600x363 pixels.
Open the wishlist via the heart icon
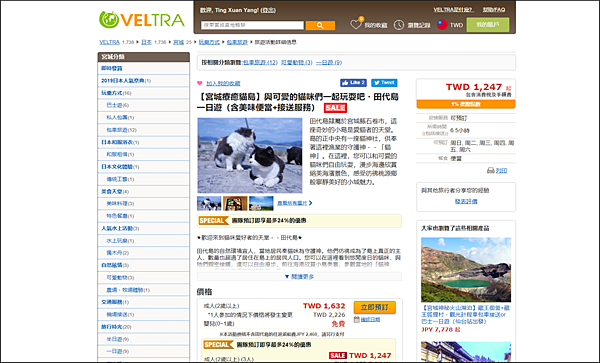355,25
